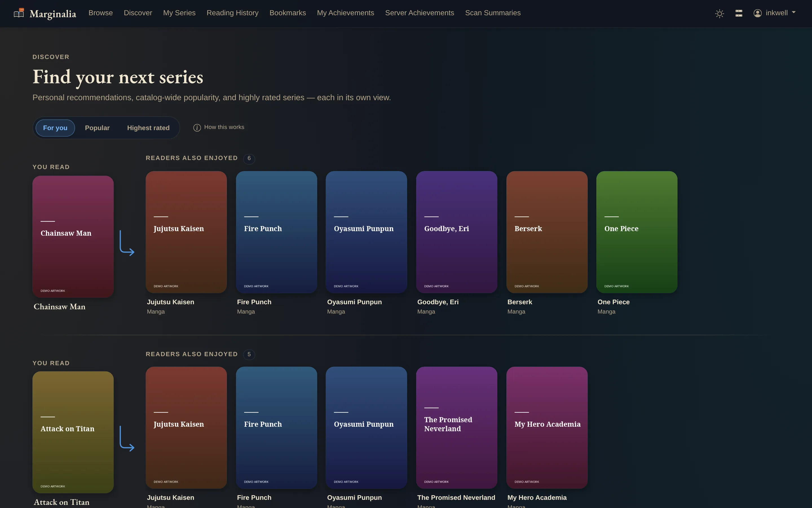
Task: Click My Hero Academia title below cover
Action: [x=537, y=497]
